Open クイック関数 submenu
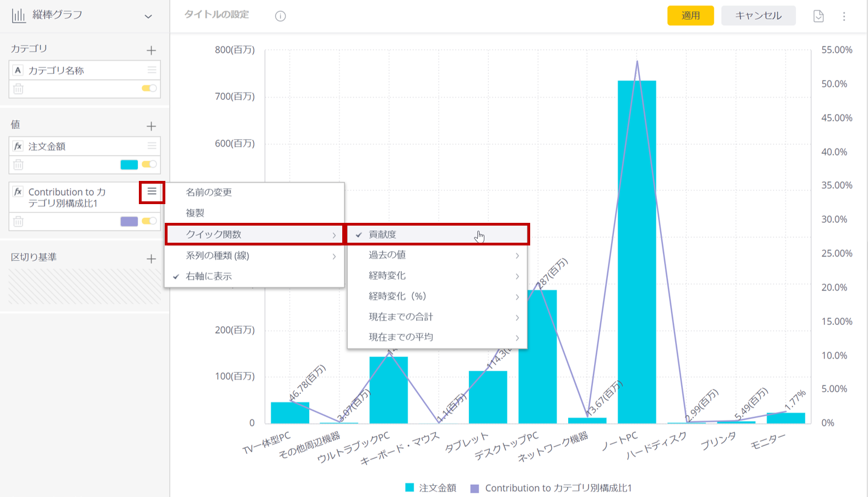Image resolution: width=868 pixels, height=497 pixels. click(x=255, y=234)
